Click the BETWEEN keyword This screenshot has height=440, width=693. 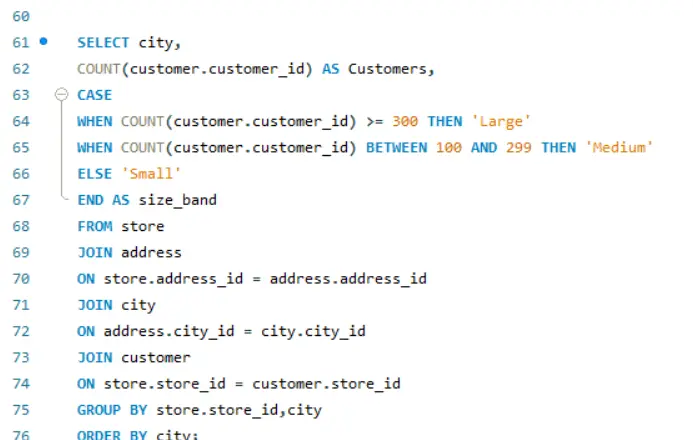click(x=396, y=148)
